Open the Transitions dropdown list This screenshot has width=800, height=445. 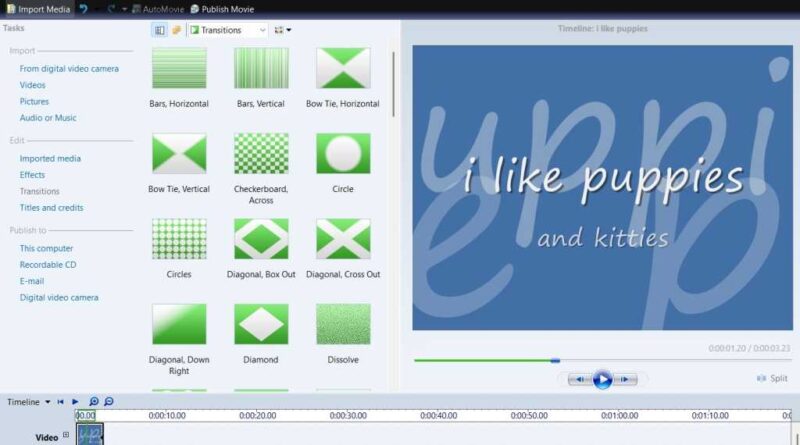coord(228,30)
